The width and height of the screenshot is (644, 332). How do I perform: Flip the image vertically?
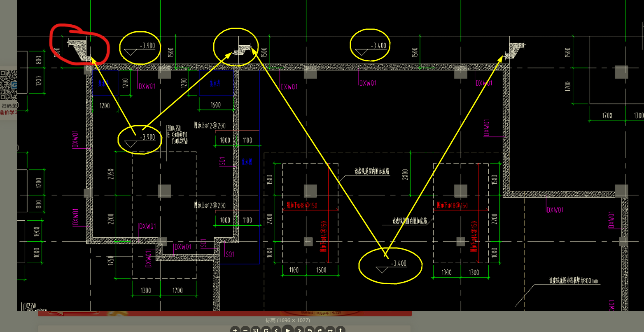[341, 330]
